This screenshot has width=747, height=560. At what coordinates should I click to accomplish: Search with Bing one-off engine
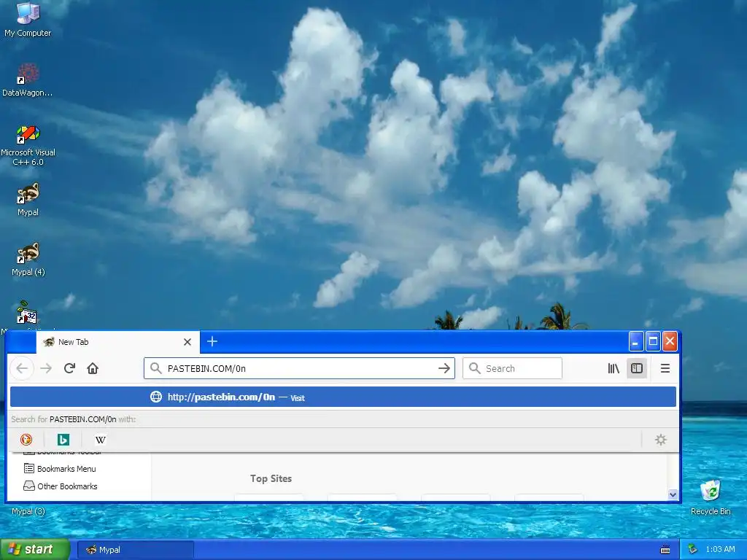point(63,440)
